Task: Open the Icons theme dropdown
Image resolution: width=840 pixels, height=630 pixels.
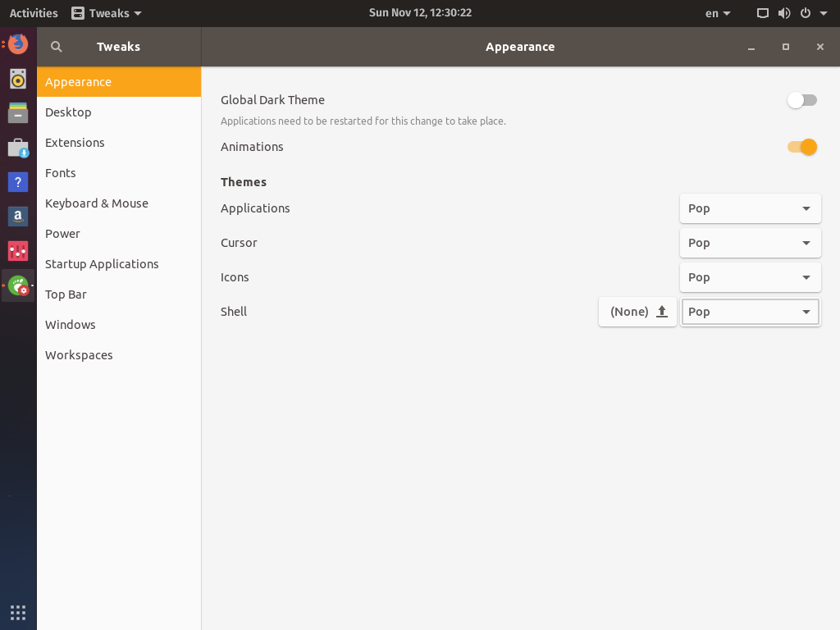Action: pyautogui.click(x=750, y=277)
